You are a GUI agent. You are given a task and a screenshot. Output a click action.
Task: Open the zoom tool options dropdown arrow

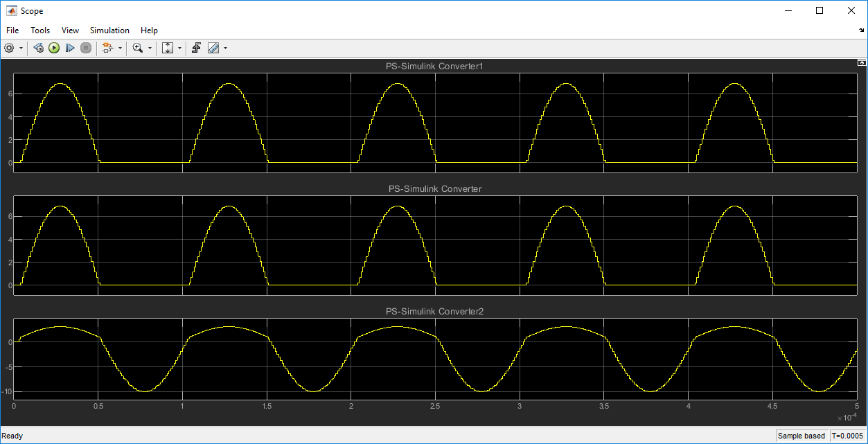pos(150,48)
